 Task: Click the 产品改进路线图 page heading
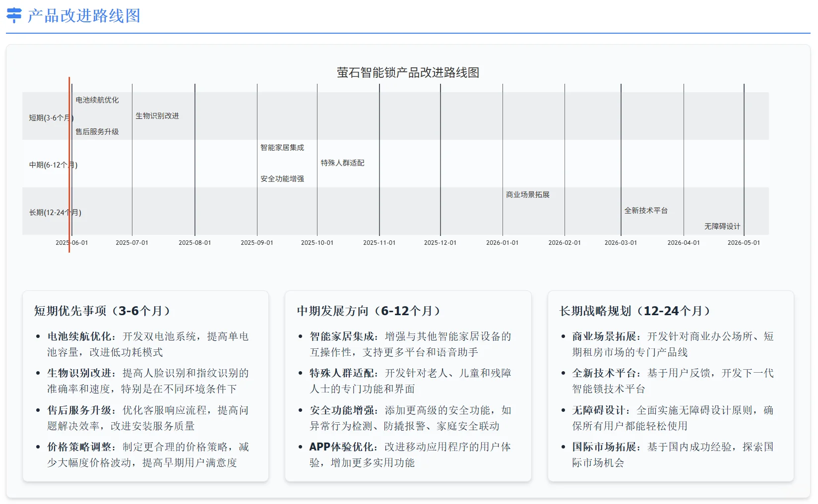coord(84,16)
